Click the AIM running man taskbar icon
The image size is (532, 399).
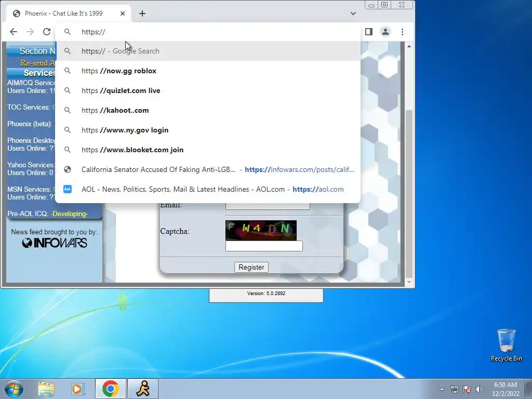coord(143,389)
